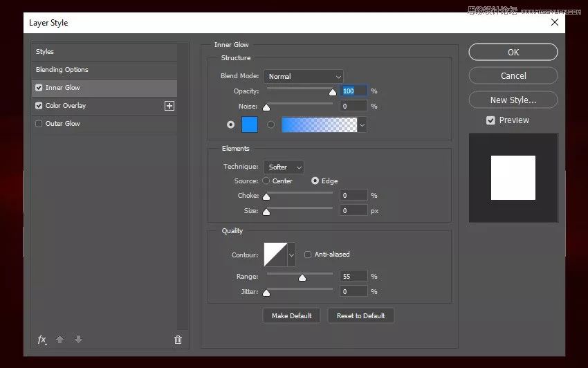Delete effect using the trash icon
This screenshot has height=368, width=588.
point(178,340)
